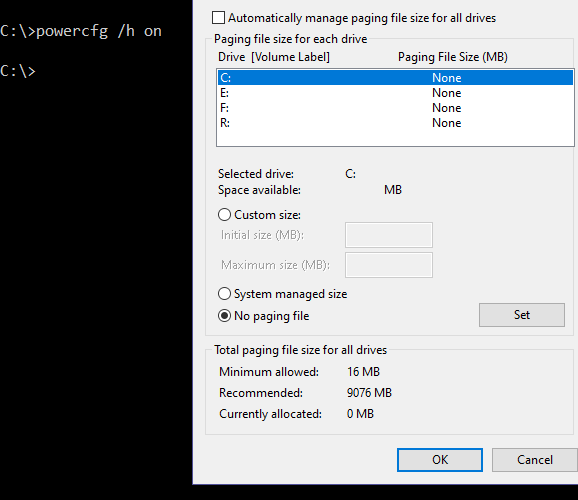Image resolution: width=578 pixels, height=500 pixels.
Task: Choose System managed size option
Action: click(224, 294)
